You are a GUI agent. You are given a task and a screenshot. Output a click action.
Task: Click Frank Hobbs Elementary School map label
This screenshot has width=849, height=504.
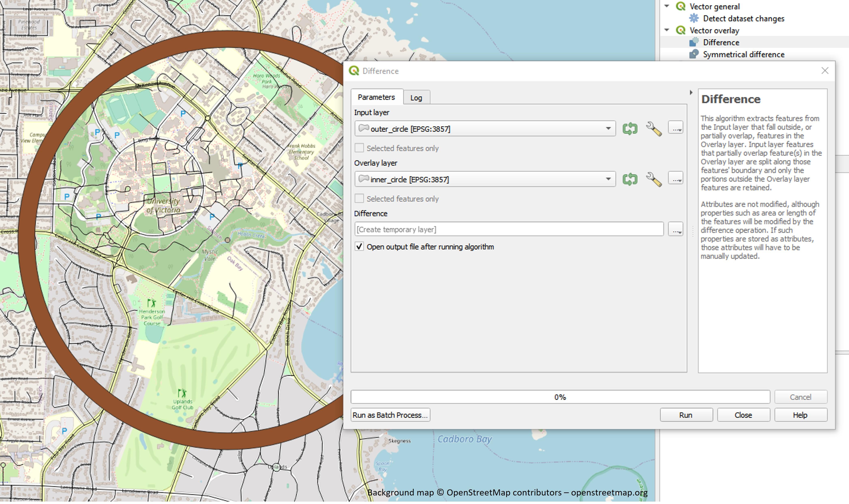[301, 152]
